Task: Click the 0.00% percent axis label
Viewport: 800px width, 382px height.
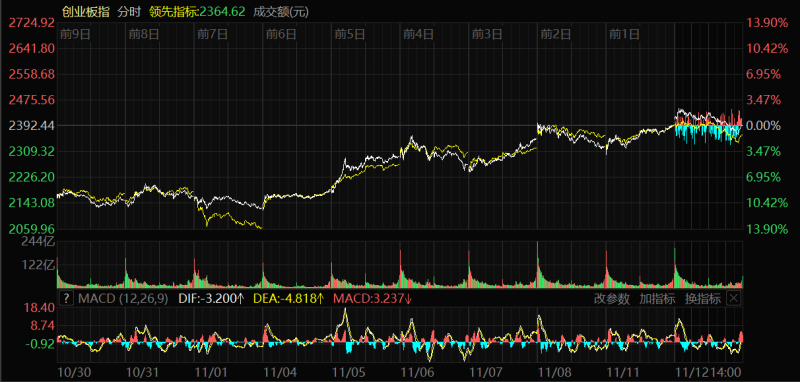Action: 765,125
